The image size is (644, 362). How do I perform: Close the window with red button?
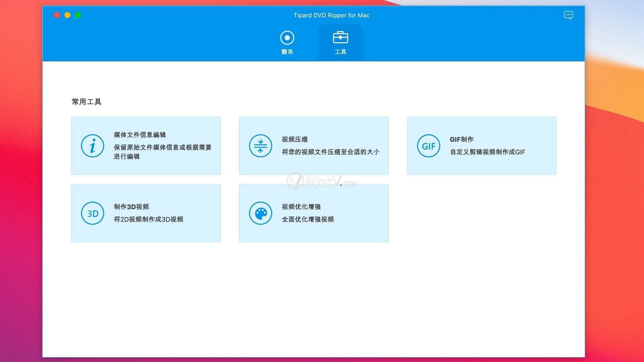(57, 15)
